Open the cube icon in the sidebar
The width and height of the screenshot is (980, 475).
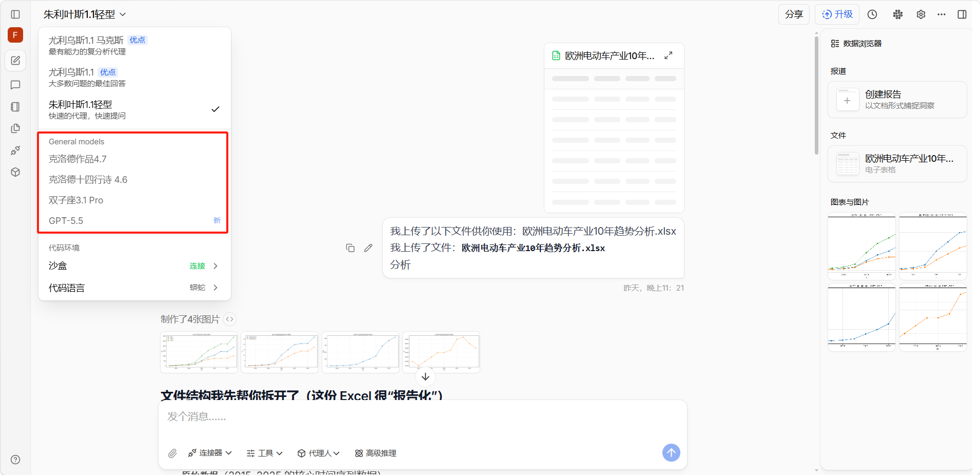coord(15,172)
